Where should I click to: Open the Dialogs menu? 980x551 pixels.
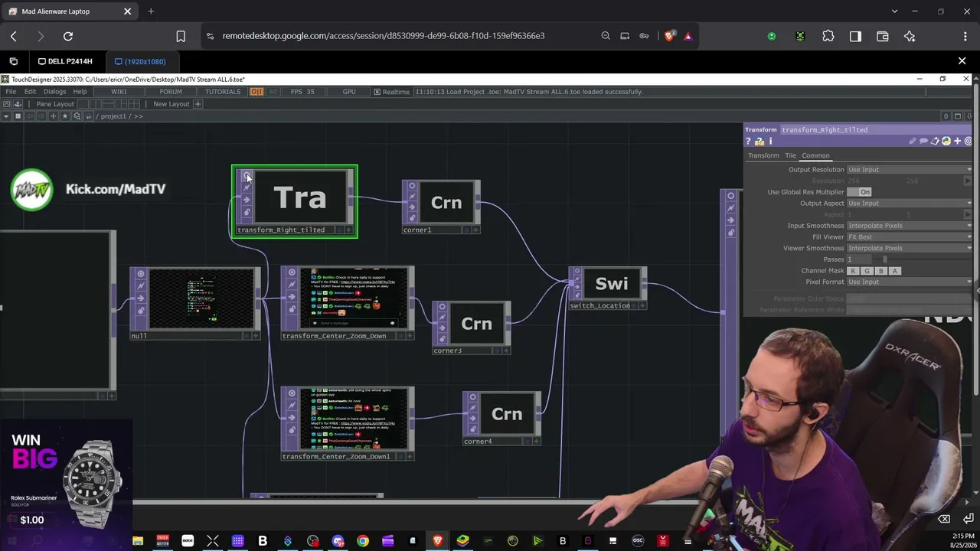pos(54,92)
